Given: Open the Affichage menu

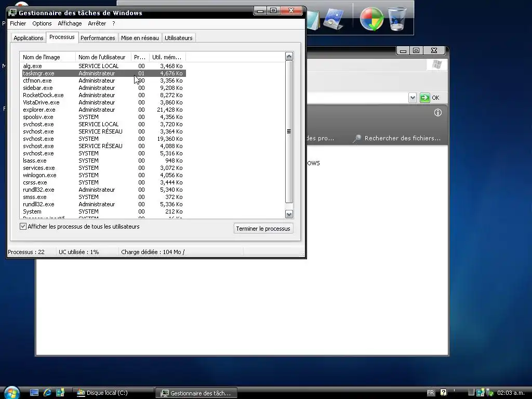Looking at the screenshot, I should (x=70, y=23).
